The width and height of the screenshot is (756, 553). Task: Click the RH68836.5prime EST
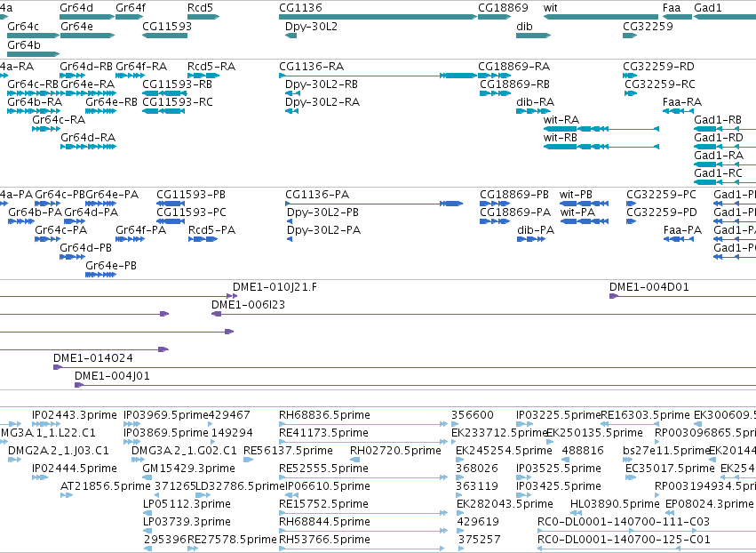tap(363, 424)
